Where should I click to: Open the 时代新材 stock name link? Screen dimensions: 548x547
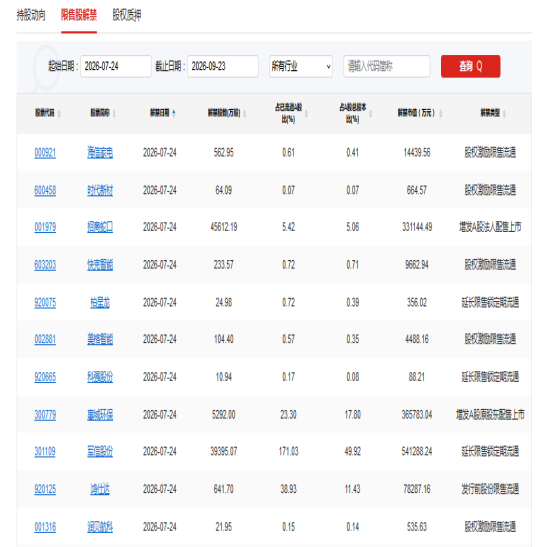(x=100, y=190)
